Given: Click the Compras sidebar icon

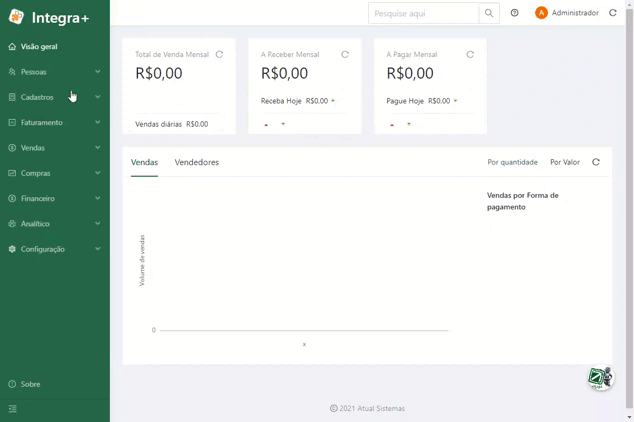Looking at the screenshot, I should pyautogui.click(x=12, y=173).
